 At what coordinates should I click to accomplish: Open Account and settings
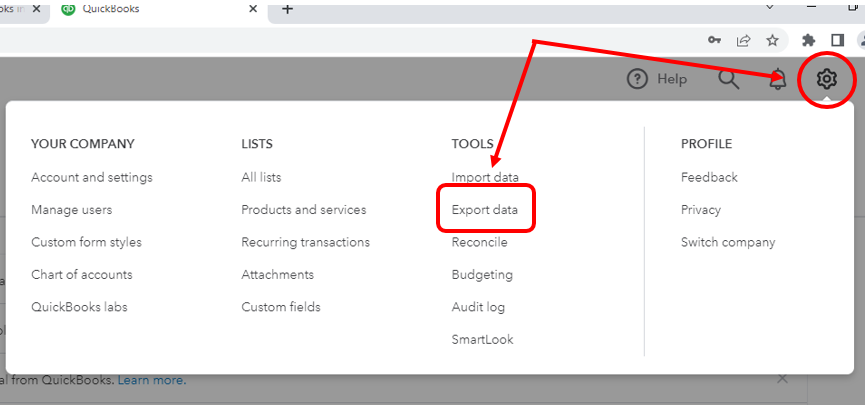92,178
